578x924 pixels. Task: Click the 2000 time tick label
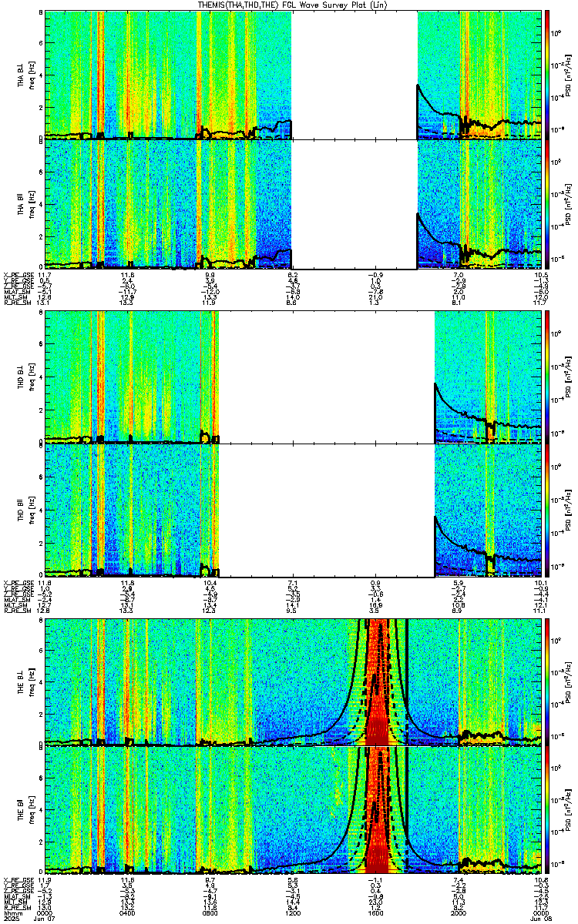pos(459,913)
